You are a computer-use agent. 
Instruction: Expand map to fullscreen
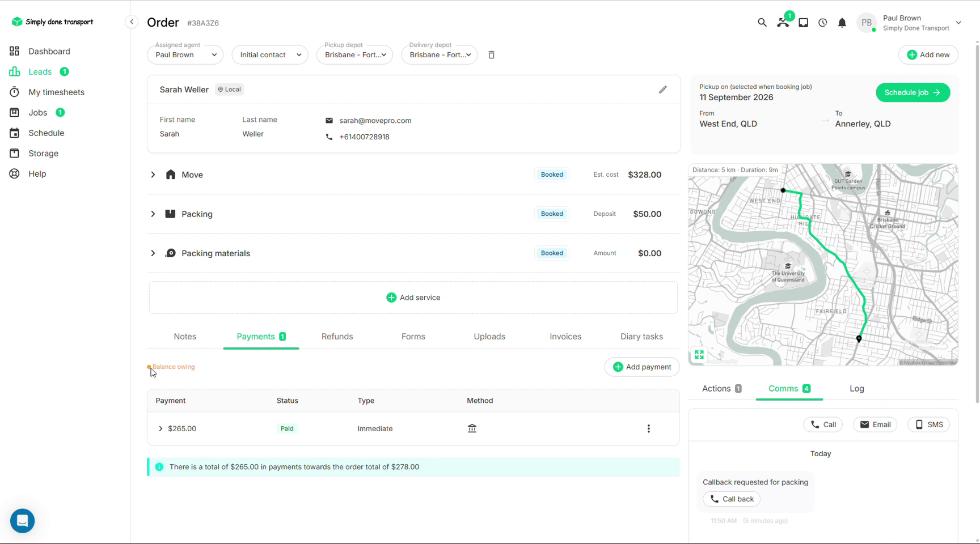699,355
